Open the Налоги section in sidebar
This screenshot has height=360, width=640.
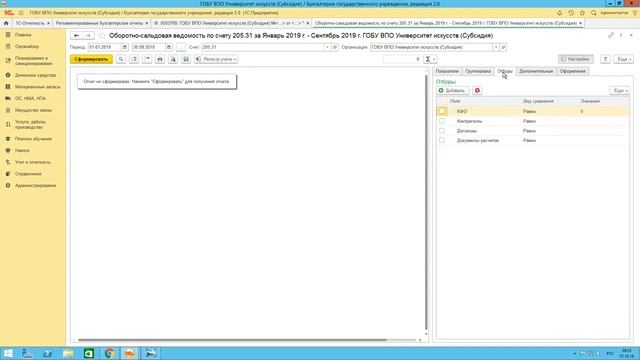click(22, 151)
